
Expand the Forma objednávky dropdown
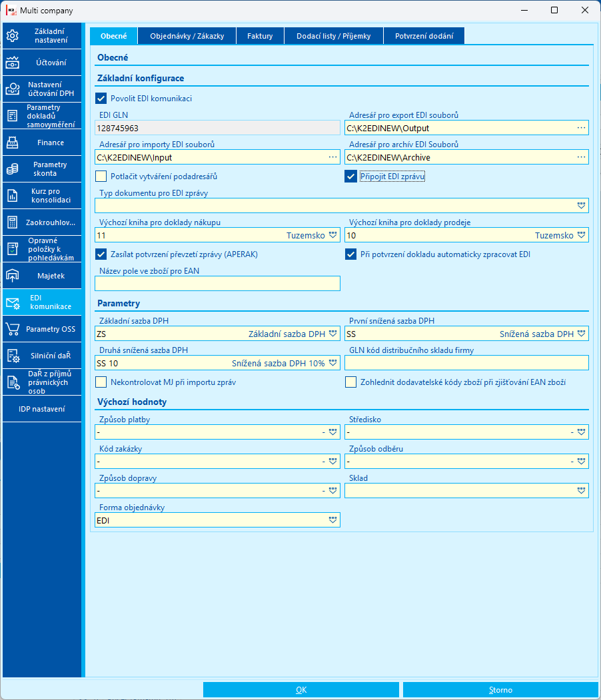[x=332, y=520]
